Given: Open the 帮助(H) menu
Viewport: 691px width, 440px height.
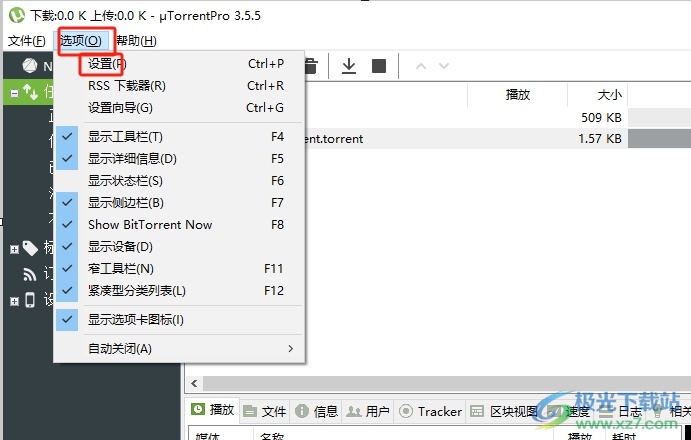Looking at the screenshot, I should [x=136, y=41].
